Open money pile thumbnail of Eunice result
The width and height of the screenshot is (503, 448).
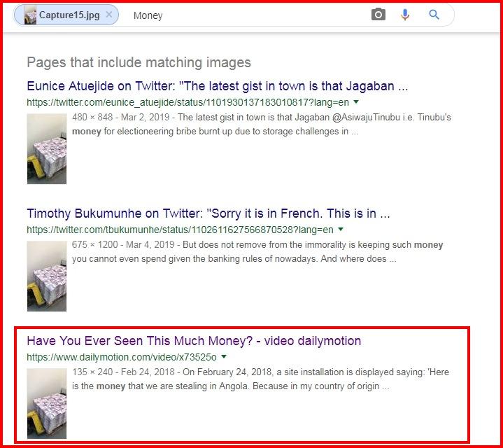pos(47,148)
